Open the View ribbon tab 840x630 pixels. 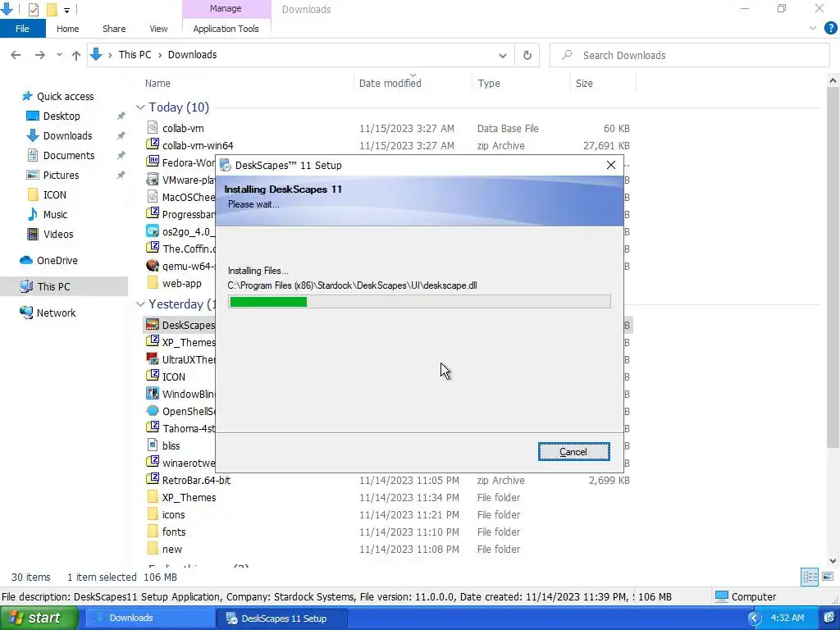[158, 29]
